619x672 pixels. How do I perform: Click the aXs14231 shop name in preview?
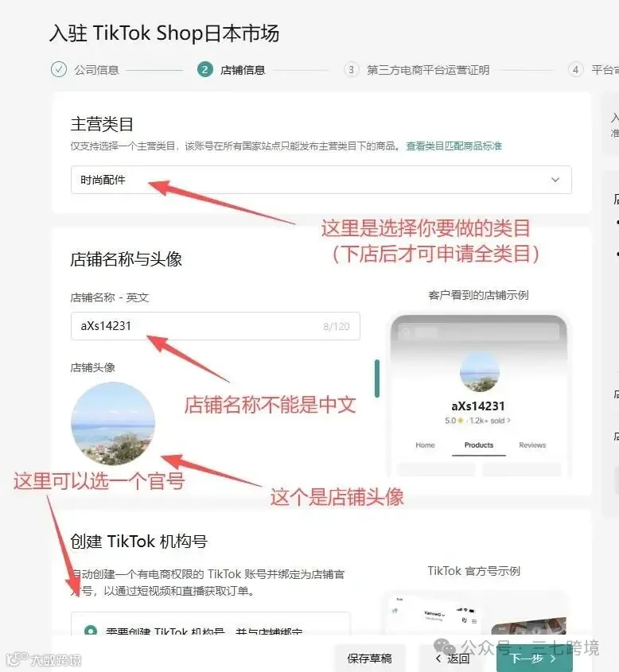point(478,406)
